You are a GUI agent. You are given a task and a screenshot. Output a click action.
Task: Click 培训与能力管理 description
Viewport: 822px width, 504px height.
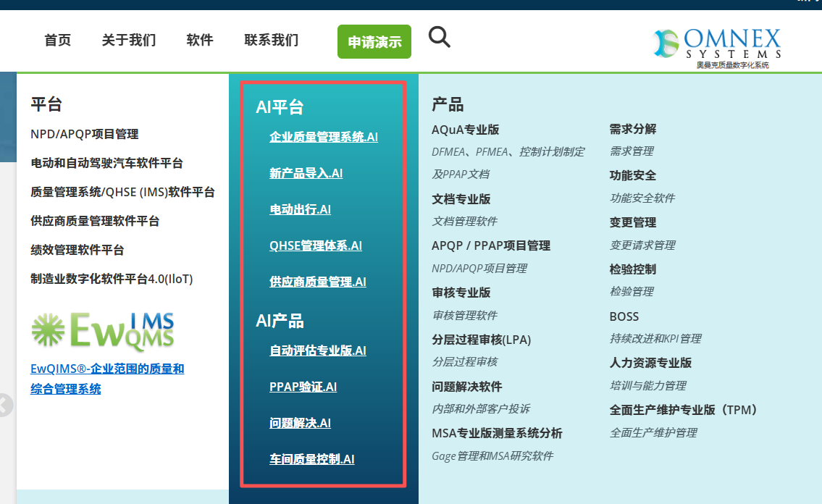click(x=648, y=385)
